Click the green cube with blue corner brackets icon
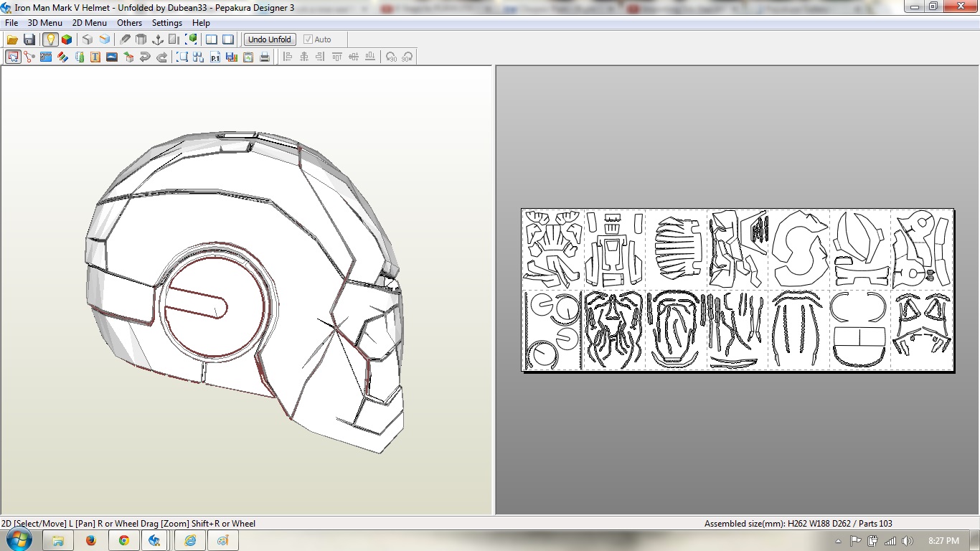Screen dimensions: 980x551 pyautogui.click(x=192, y=39)
